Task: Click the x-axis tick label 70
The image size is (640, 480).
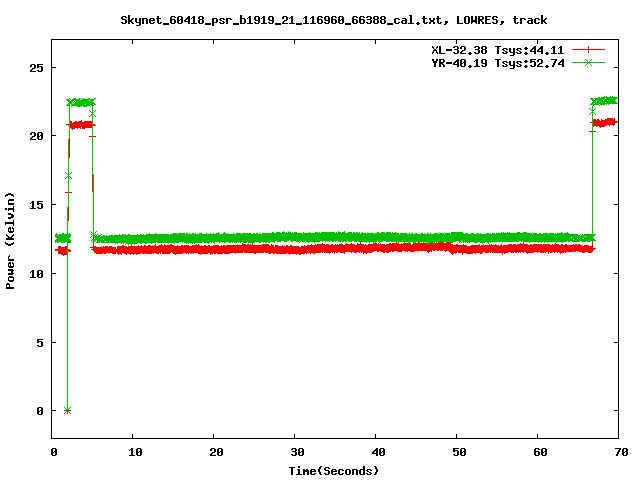Action: [x=621, y=452]
